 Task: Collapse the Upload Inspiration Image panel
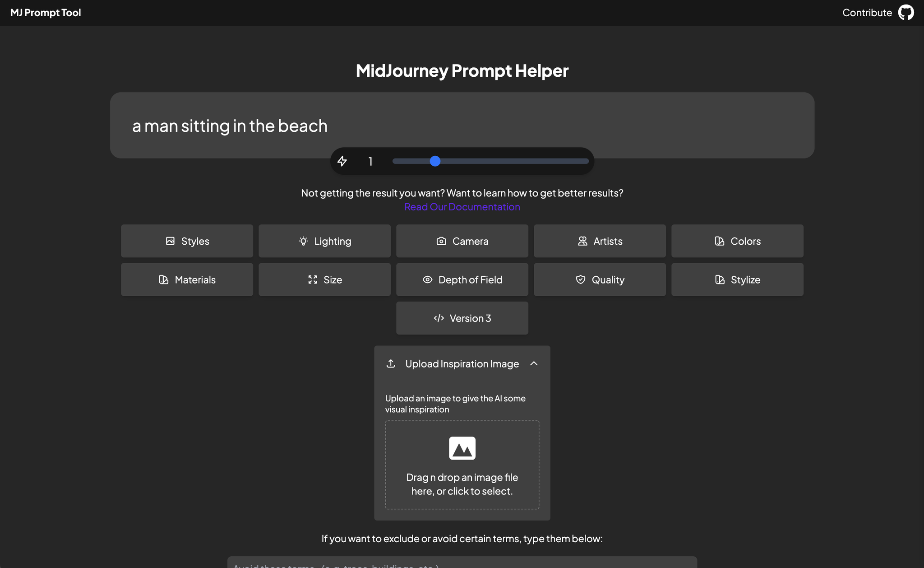click(x=534, y=363)
